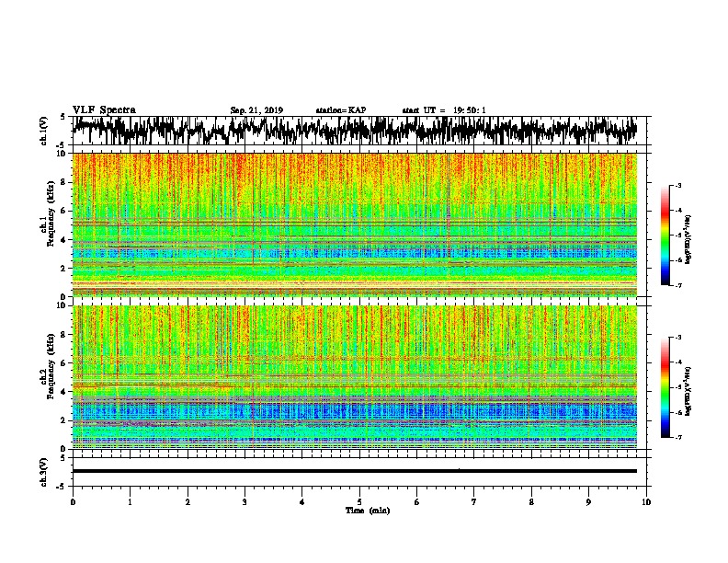This screenshot has height=563, width=728.
Task: Click time axis tick label "4"
Action: point(302,502)
